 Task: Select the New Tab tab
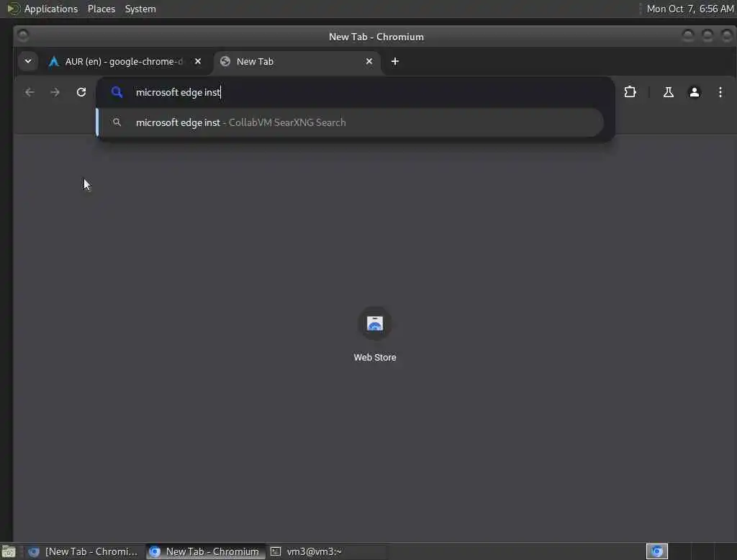(296, 62)
